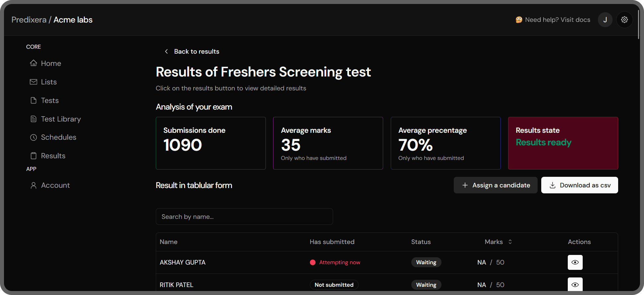This screenshot has height=295, width=644.
Task: Click the Account person icon
Action: [33, 185]
